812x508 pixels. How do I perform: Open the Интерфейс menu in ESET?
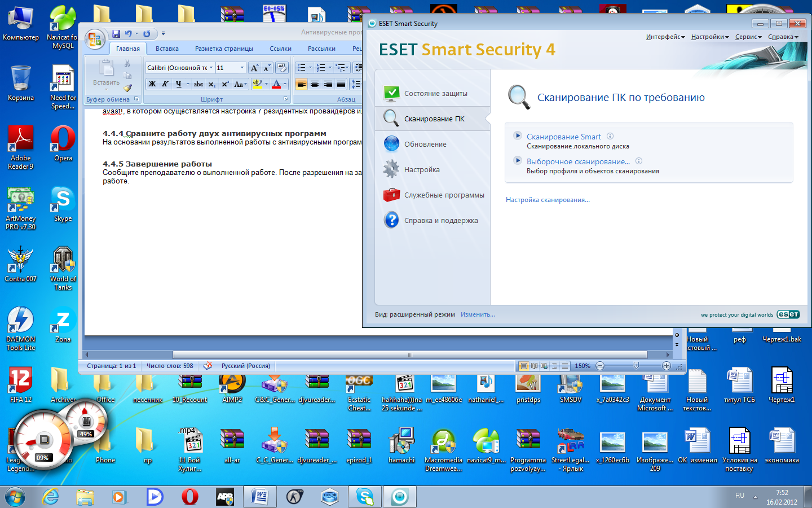pos(665,37)
